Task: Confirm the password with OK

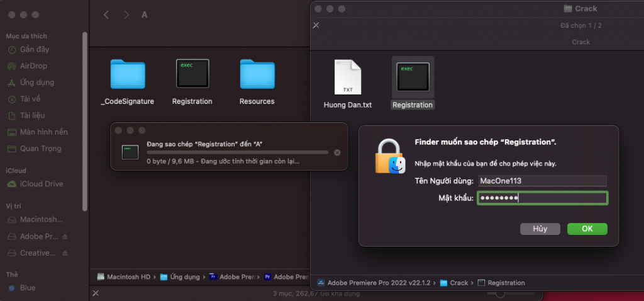Action: pos(587,229)
